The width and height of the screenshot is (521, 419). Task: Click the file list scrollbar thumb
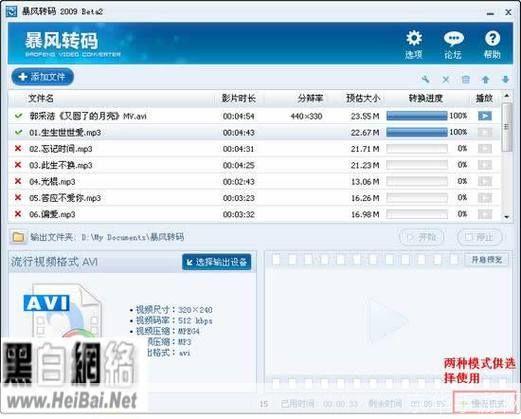click(507, 127)
